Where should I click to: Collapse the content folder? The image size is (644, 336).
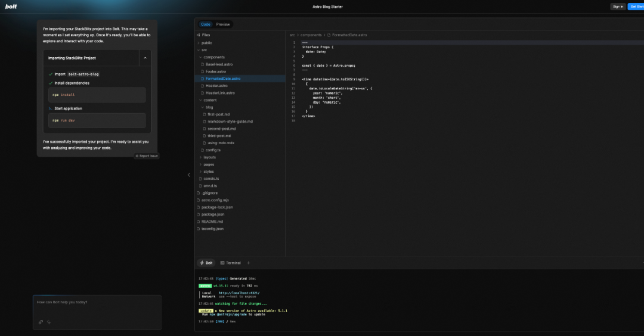pos(210,100)
